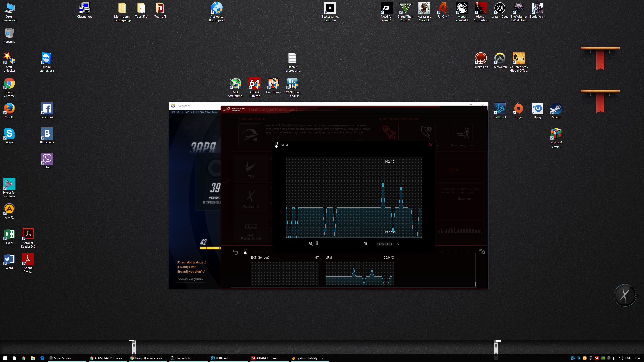Screen dimensions: 644x362
Task: Click zoom-out magnifier in VRM graph
Action: click(x=311, y=244)
